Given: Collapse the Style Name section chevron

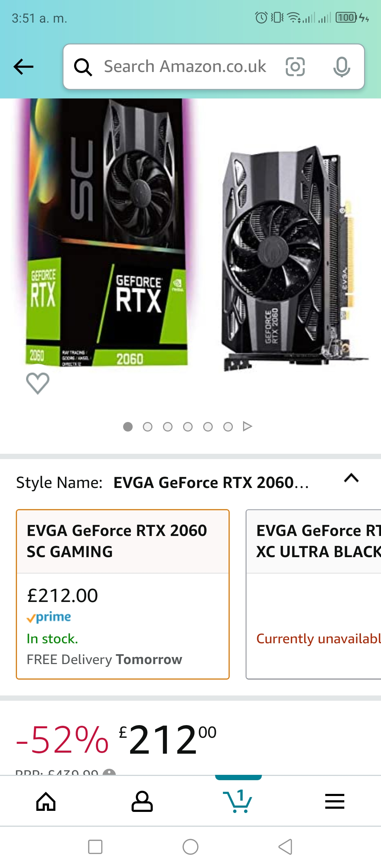Looking at the screenshot, I should point(351,478).
